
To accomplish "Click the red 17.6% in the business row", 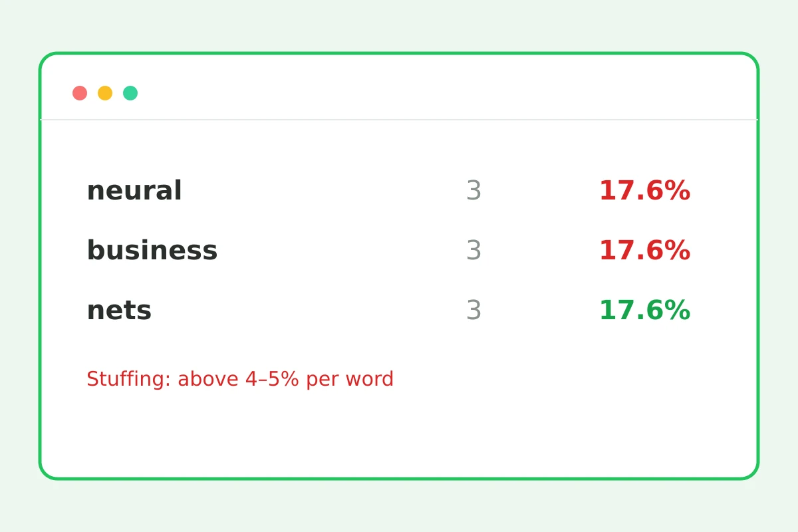I will click(x=644, y=251).
